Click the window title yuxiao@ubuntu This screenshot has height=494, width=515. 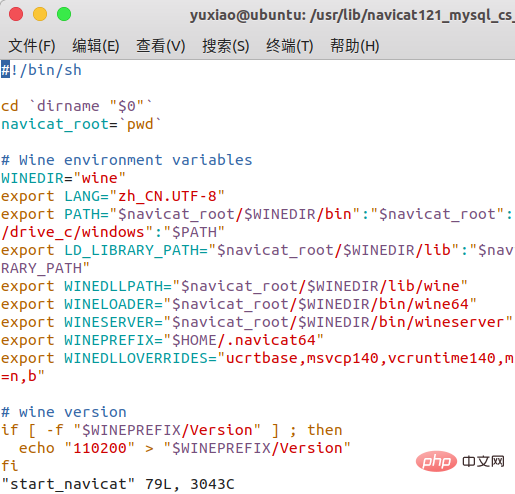(x=352, y=15)
